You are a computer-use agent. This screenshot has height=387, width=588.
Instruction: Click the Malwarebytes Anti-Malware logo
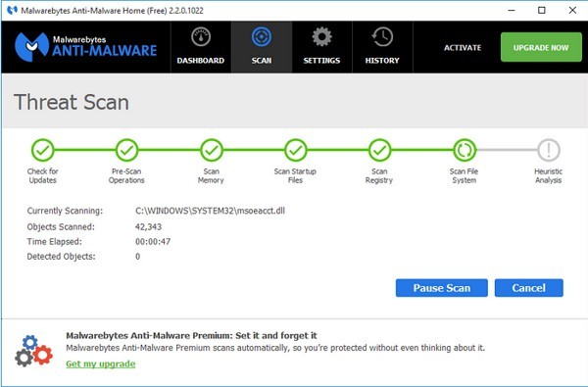click(85, 47)
